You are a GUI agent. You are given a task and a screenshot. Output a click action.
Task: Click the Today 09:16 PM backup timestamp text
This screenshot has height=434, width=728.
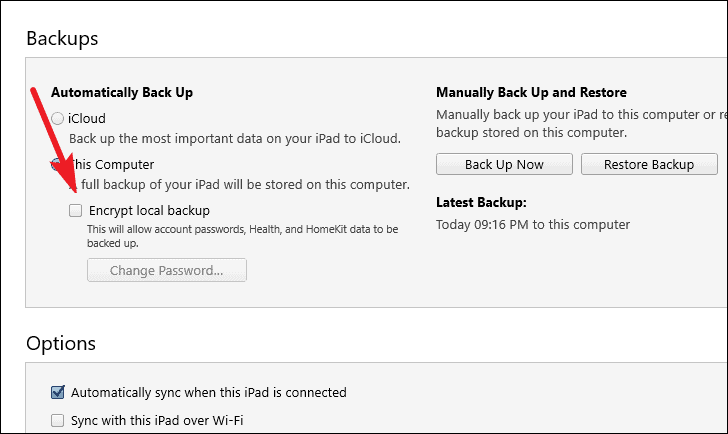[533, 225]
